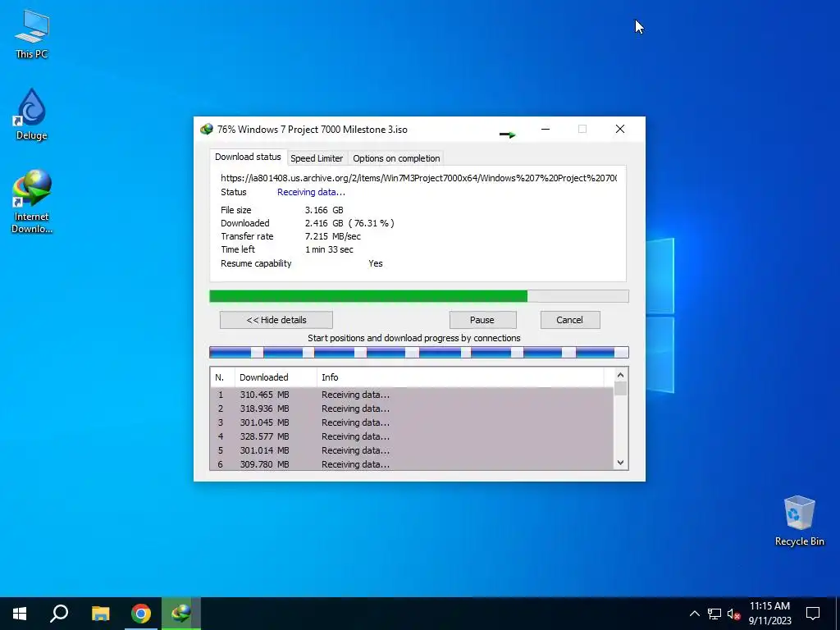Show hidden system tray icons
This screenshot has height=630, width=840.
coord(694,614)
